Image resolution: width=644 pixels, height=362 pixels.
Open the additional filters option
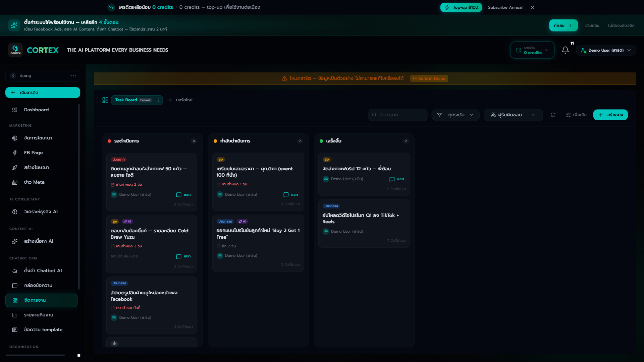[x=576, y=115]
